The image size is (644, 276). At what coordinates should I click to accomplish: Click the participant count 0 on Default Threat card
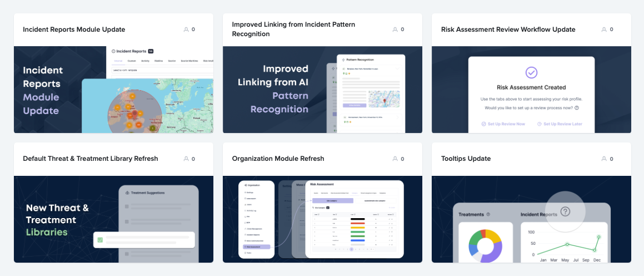point(193,159)
